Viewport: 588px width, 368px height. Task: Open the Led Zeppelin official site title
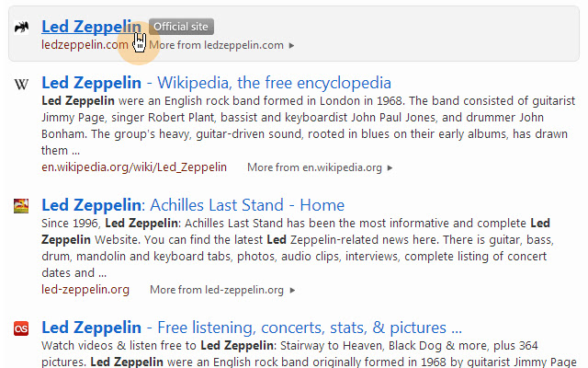[x=91, y=27]
